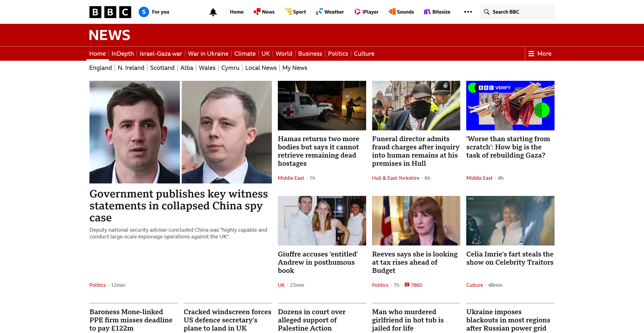The image size is (644, 333).
Task: View comments on the Reeves tax story
Action: (x=413, y=285)
